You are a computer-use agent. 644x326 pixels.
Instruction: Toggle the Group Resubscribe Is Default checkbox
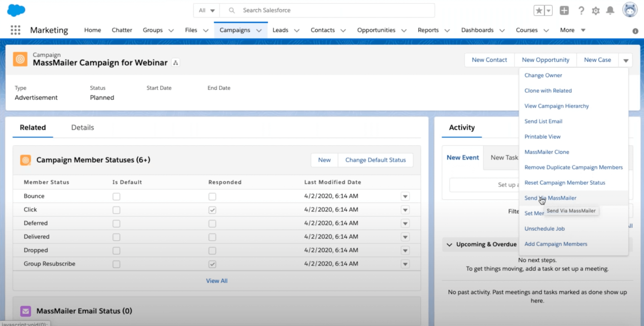116,264
